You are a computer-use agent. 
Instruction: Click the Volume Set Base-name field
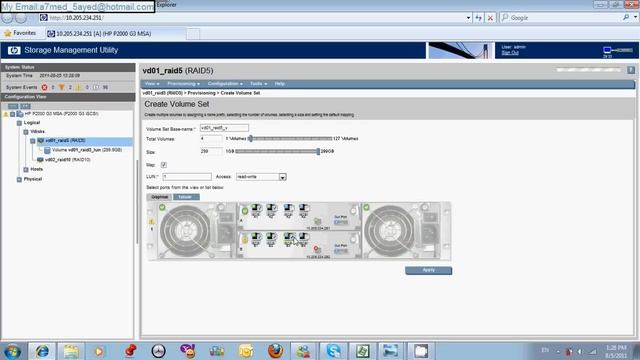tap(224, 128)
